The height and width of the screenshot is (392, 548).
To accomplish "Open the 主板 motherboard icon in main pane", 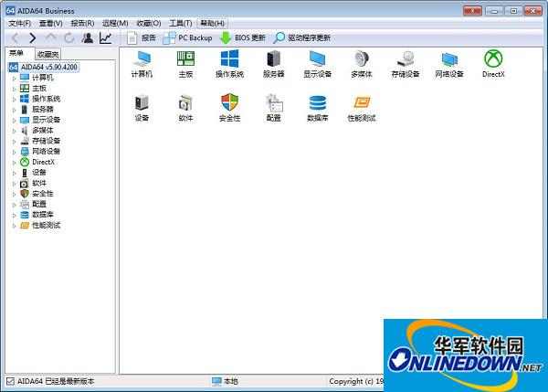I will coord(185,64).
